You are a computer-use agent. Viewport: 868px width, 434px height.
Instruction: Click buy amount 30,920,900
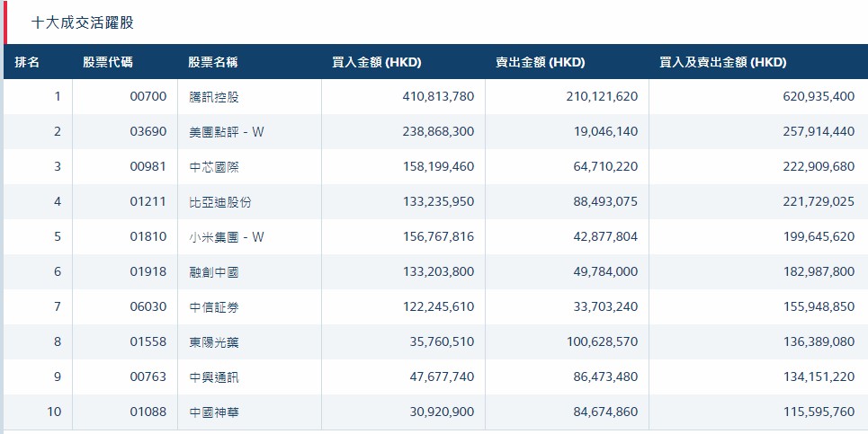pyautogui.click(x=443, y=412)
